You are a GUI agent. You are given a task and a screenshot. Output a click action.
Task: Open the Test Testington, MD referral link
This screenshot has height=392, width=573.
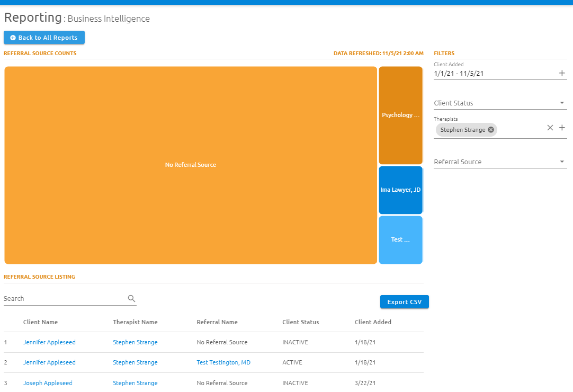click(223, 362)
